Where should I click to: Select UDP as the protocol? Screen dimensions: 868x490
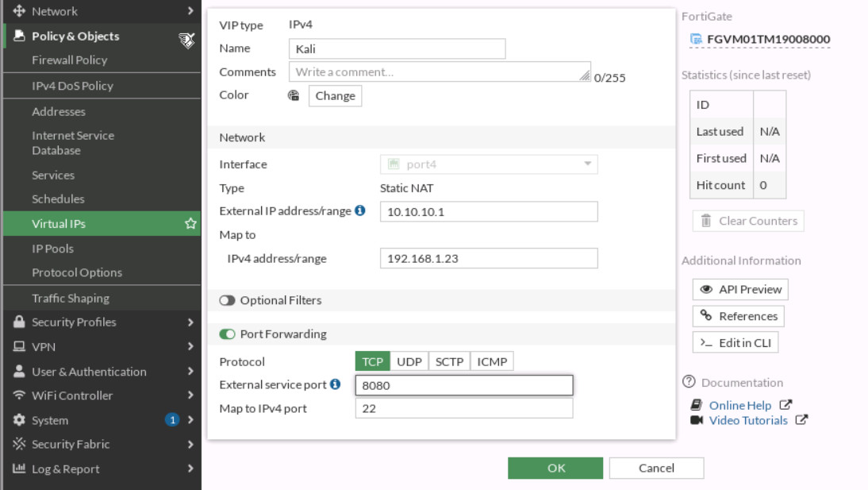(408, 361)
